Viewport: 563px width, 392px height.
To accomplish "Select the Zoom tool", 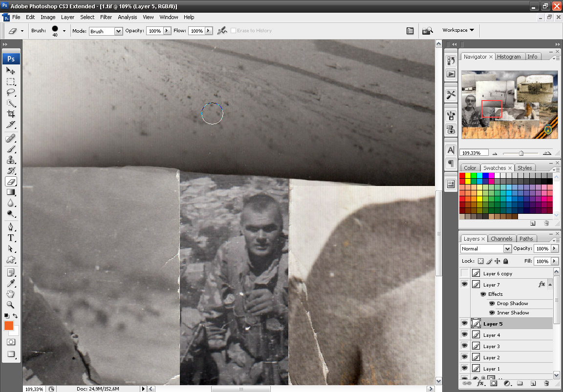I will pos(11,305).
